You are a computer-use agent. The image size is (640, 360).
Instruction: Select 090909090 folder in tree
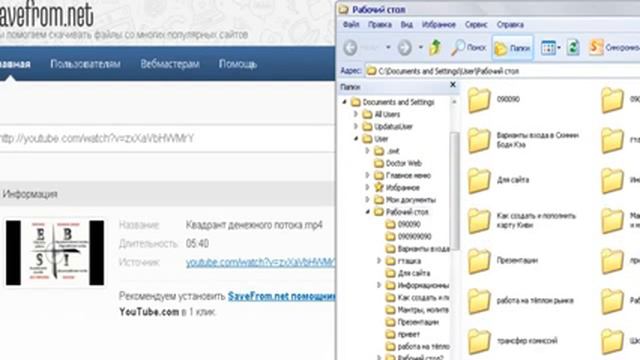(x=409, y=236)
